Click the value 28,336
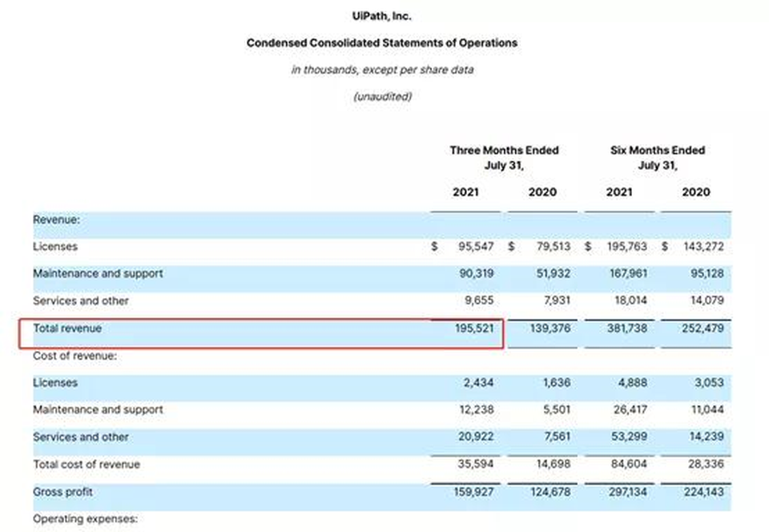This screenshot has height=532, width=769. click(707, 464)
